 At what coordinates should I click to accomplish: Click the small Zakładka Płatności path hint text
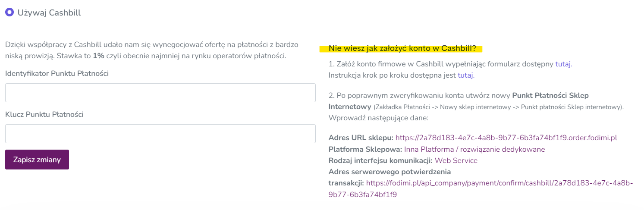(x=499, y=107)
